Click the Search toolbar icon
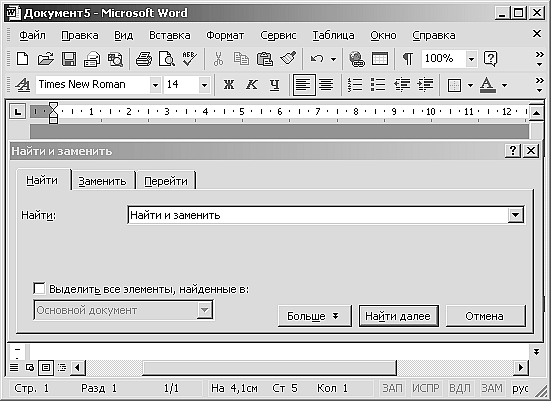 115,59
